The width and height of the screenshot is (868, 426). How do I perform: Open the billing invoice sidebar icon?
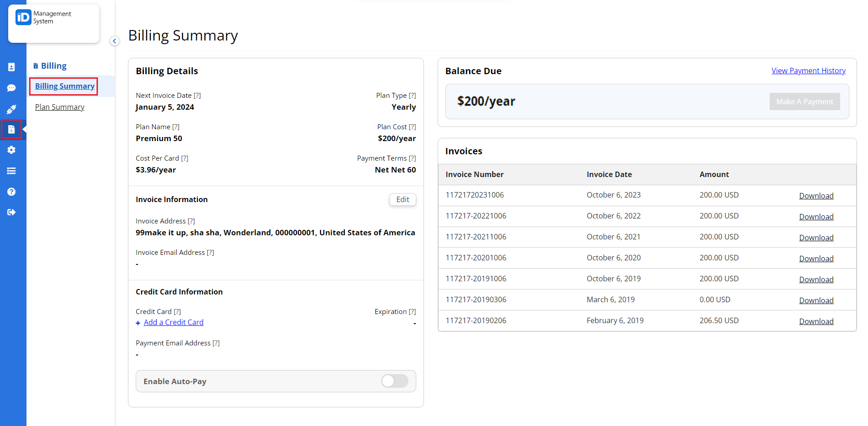[x=11, y=129]
